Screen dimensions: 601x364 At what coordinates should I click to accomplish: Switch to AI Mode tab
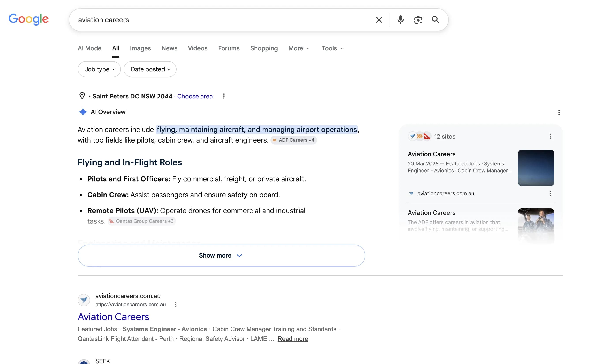pos(90,48)
